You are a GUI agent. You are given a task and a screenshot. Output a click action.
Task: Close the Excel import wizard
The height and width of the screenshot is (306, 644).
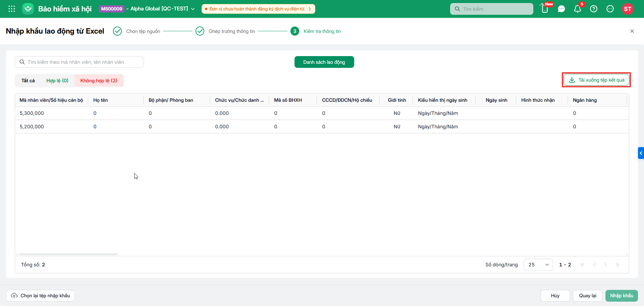(x=632, y=31)
